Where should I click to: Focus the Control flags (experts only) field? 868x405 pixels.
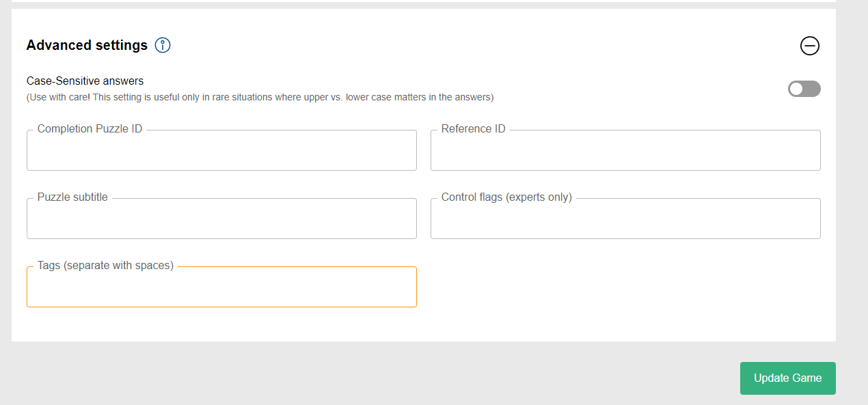625,219
